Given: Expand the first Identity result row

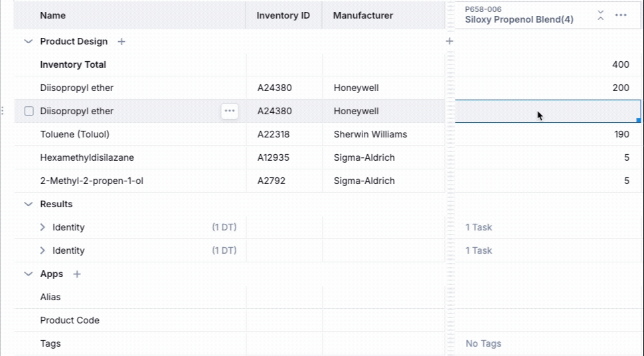Looking at the screenshot, I should tap(42, 228).
